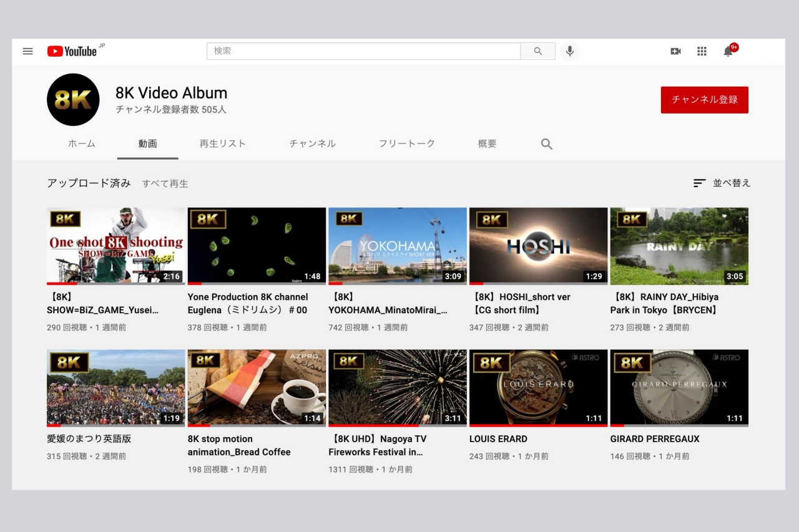Open the 並べ替え sort menu
Screen dimensions: 799x532
coord(722,183)
